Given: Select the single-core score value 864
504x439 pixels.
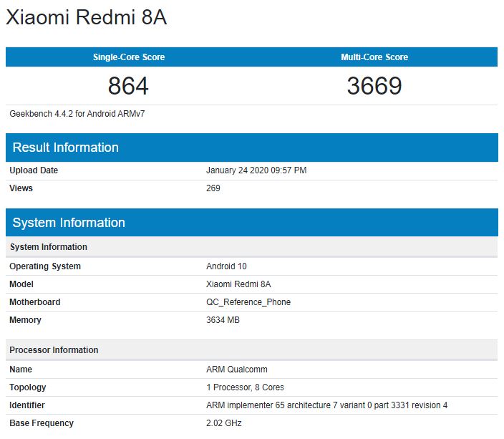Looking at the screenshot, I should click(x=128, y=87).
